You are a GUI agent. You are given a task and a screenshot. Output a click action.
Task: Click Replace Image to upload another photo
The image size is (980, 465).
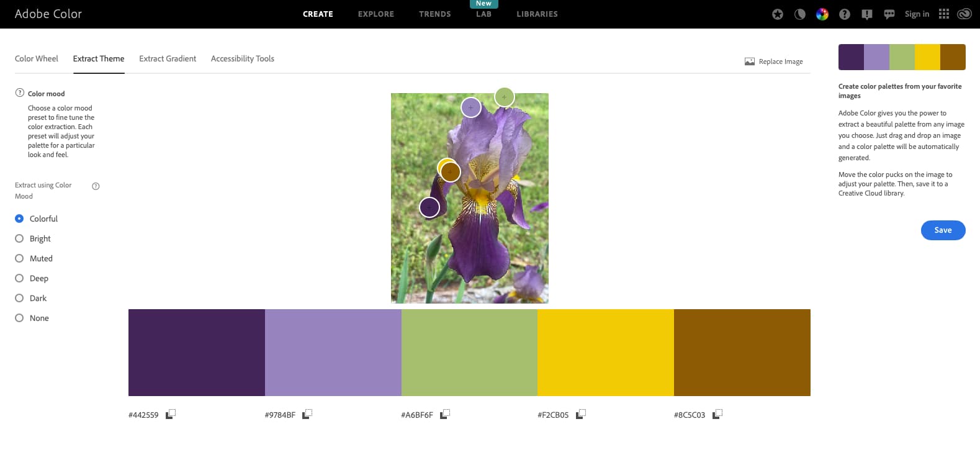[774, 61]
